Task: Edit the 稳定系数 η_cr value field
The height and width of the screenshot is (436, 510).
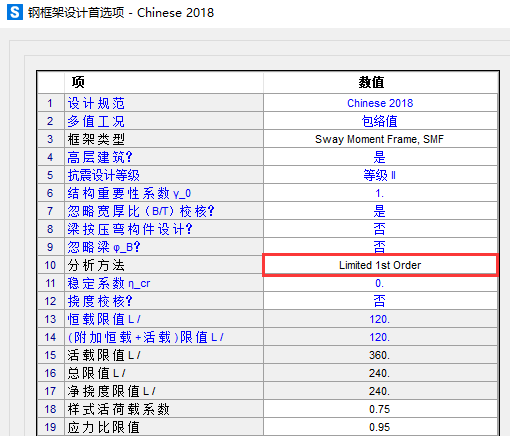Action: point(380,283)
